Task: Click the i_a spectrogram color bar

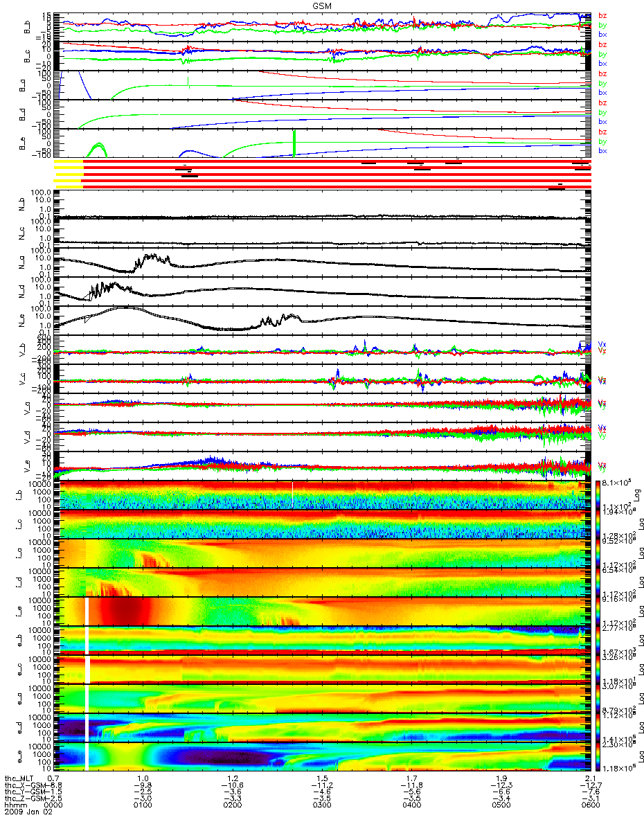Action: pos(598,553)
